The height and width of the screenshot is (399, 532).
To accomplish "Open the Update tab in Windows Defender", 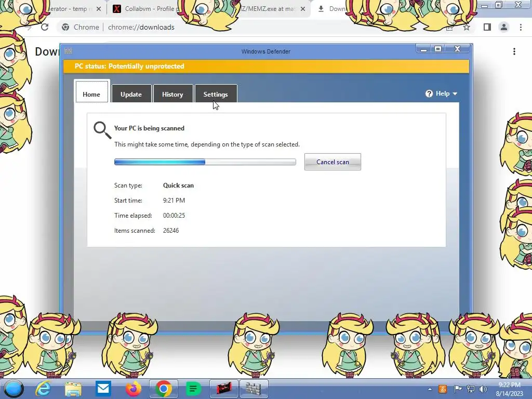I will pyautogui.click(x=131, y=94).
